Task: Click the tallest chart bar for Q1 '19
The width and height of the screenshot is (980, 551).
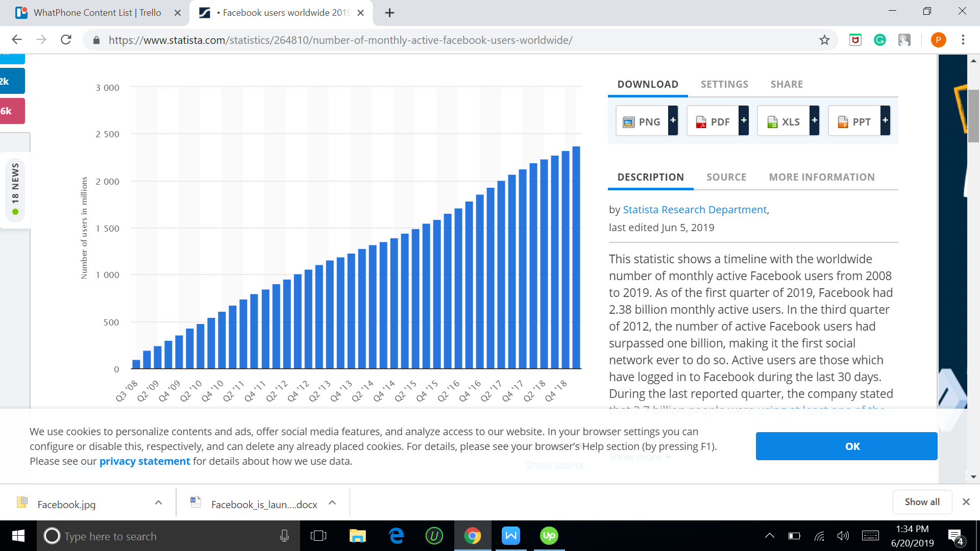Action: pos(576,257)
